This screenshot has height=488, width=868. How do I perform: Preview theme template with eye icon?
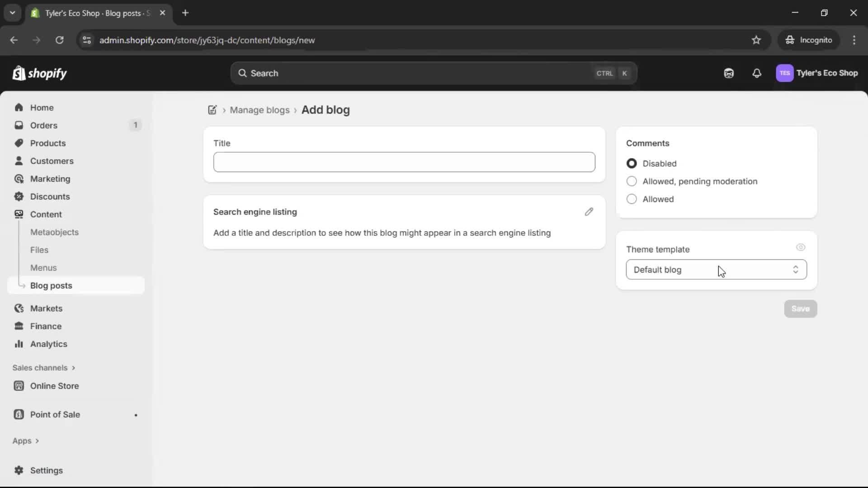[x=801, y=247]
